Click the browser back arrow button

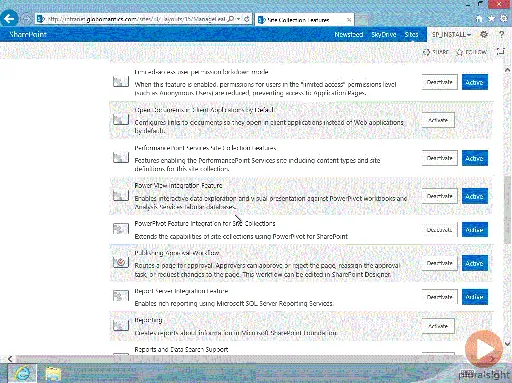point(9,18)
